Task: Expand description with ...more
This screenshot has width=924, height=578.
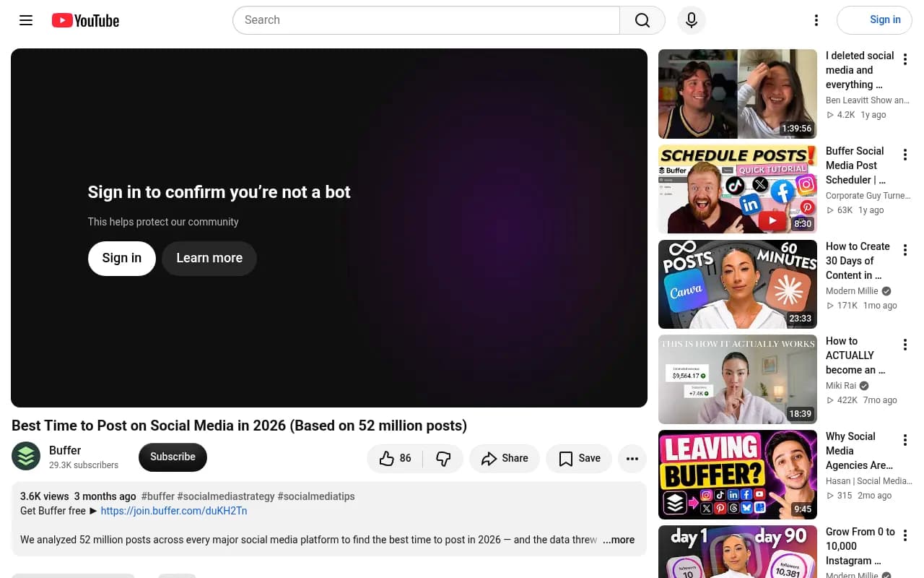Action: [x=619, y=540]
